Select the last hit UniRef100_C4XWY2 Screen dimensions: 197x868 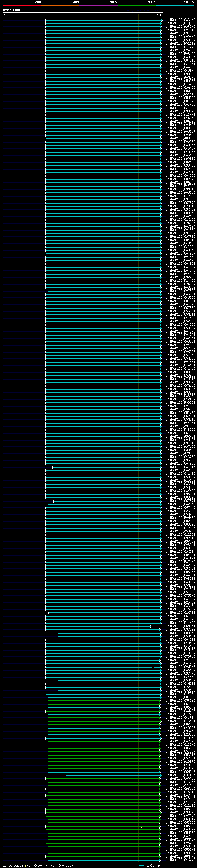[x=180, y=860]
